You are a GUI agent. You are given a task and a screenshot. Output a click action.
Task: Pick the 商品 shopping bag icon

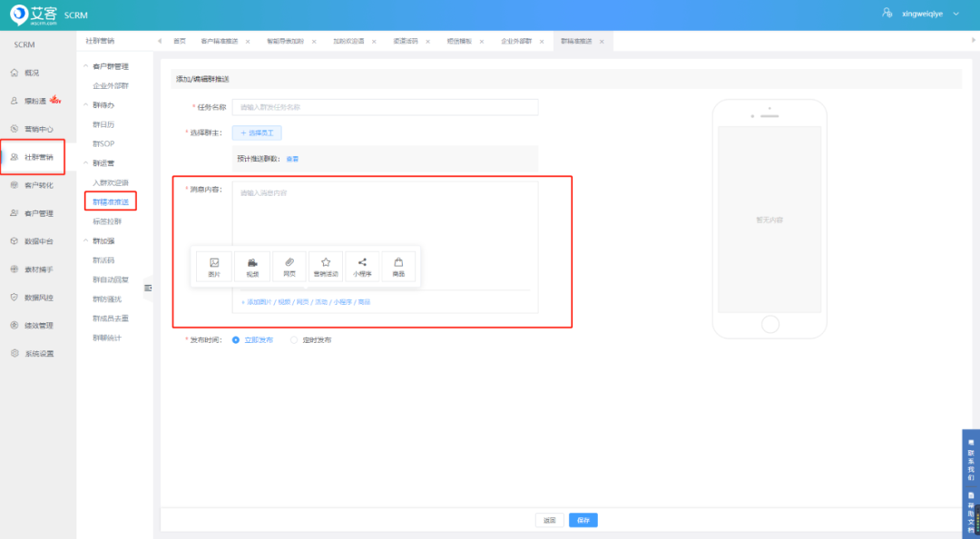point(398,267)
